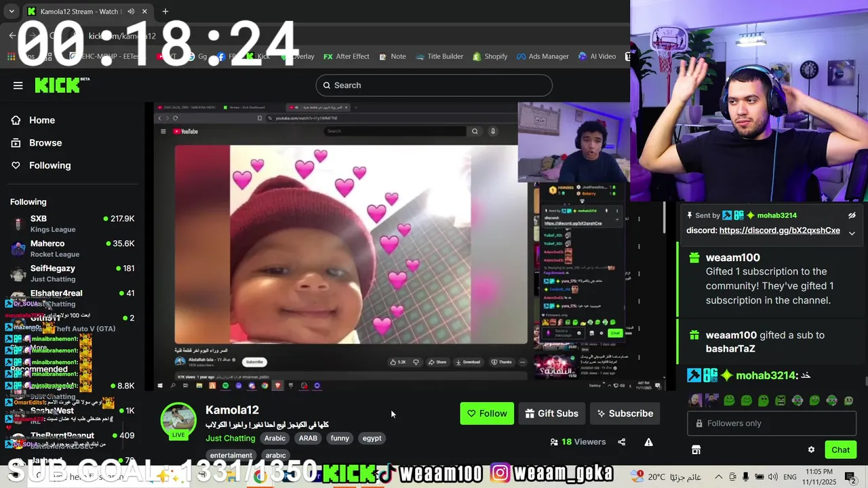Click the taskbar microphone icon
The image size is (868, 488).
[x=745, y=476]
